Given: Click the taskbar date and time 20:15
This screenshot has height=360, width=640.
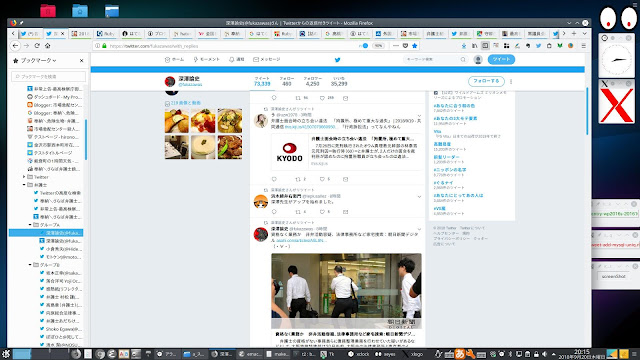Looking at the screenshot, I should 582,354.
